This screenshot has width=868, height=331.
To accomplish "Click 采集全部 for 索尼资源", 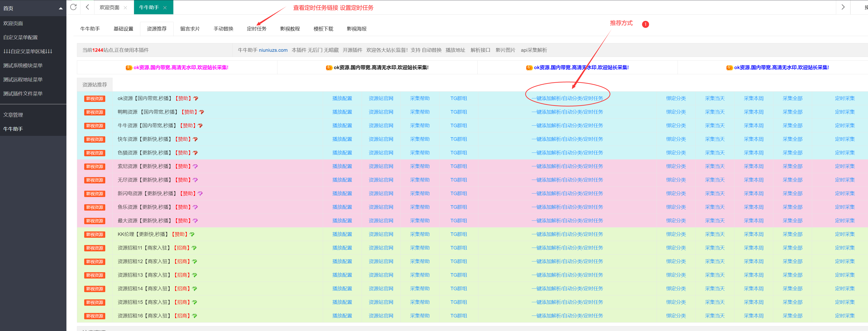I will (792, 166).
